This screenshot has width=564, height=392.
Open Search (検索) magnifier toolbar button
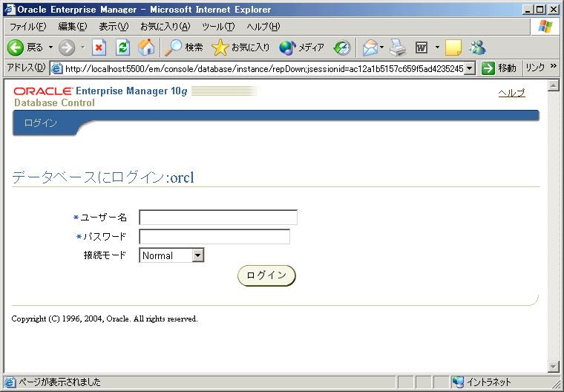(184, 48)
